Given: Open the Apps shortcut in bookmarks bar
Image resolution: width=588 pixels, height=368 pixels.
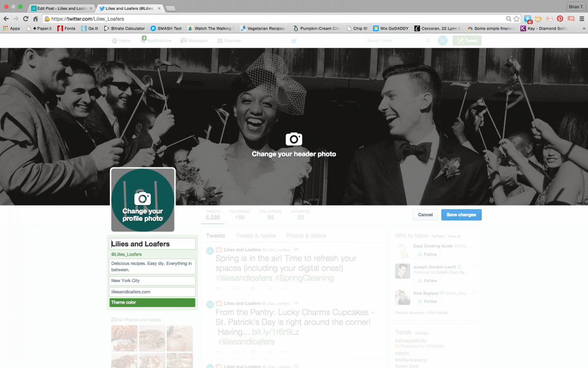Looking at the screenshot, I should [x=11, y=28].
